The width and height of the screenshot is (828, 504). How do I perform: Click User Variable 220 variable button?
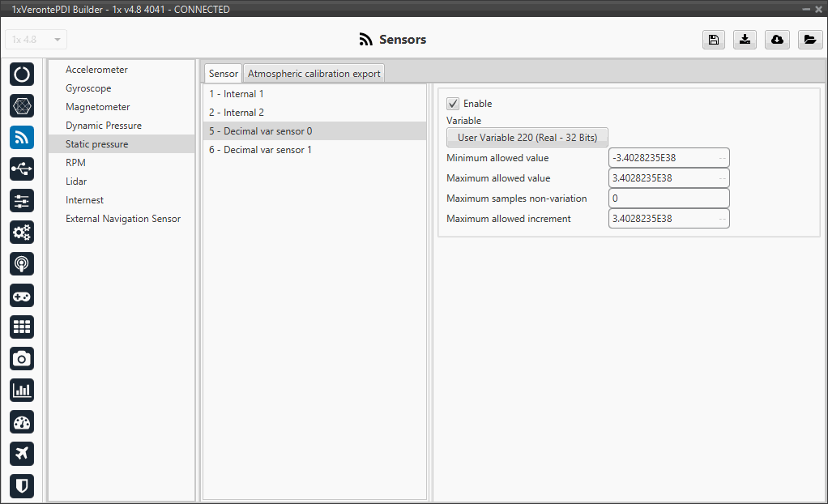527,138
